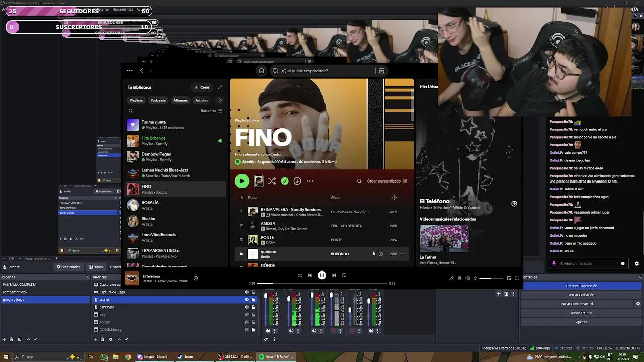This screenshot has height=362, width=644.
Task: Open source properties gear under Fuentes
Action: pos(110,339)
